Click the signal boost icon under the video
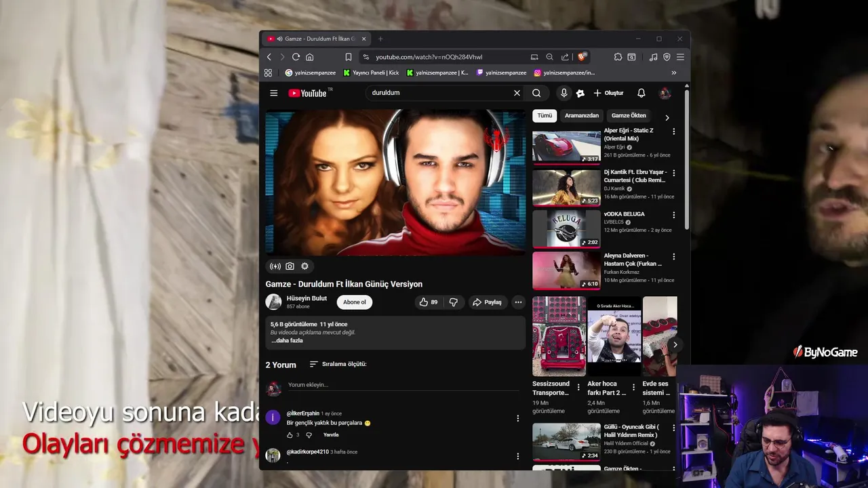Image resolution: width=868 pixels, height=488 pixels. click(x=275, y=266)
